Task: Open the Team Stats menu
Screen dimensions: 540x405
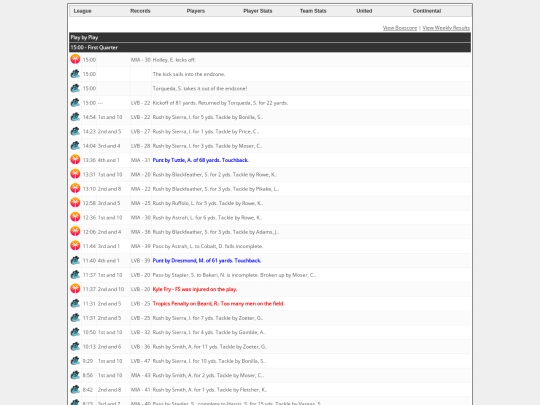Action: tap(313, 11)
